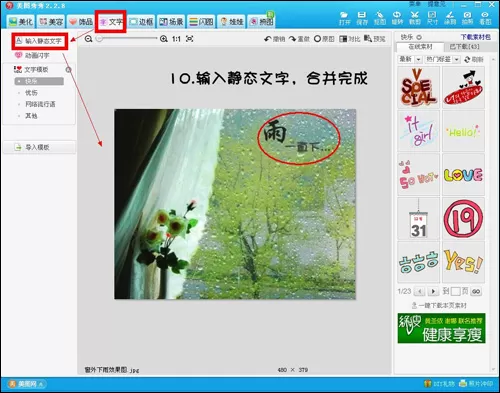The width and height of the screenshot is (500, 393).
Task: Switch to 已下载[43] downloaded tab
Action: click(465, 47)
